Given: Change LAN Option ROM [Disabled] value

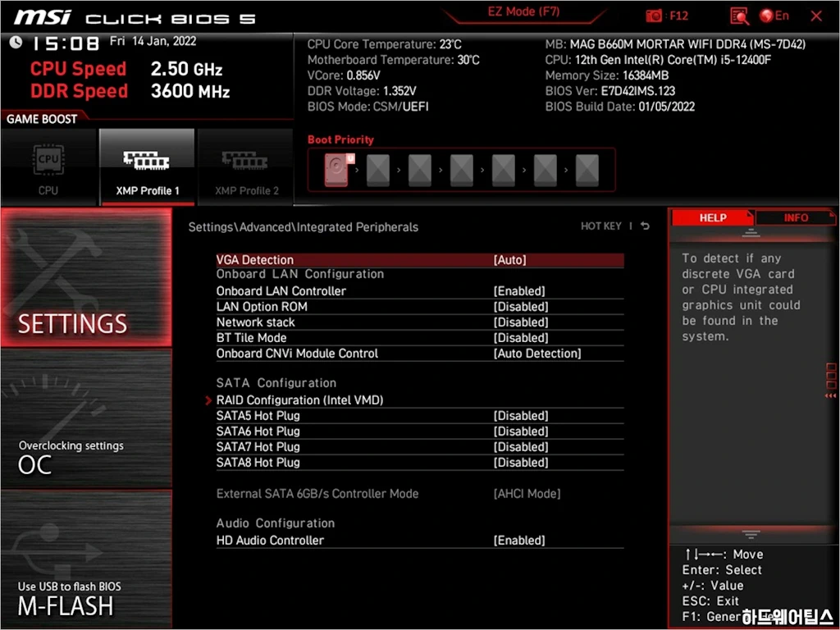Looking at the screenshot, I should pos(521,307).
